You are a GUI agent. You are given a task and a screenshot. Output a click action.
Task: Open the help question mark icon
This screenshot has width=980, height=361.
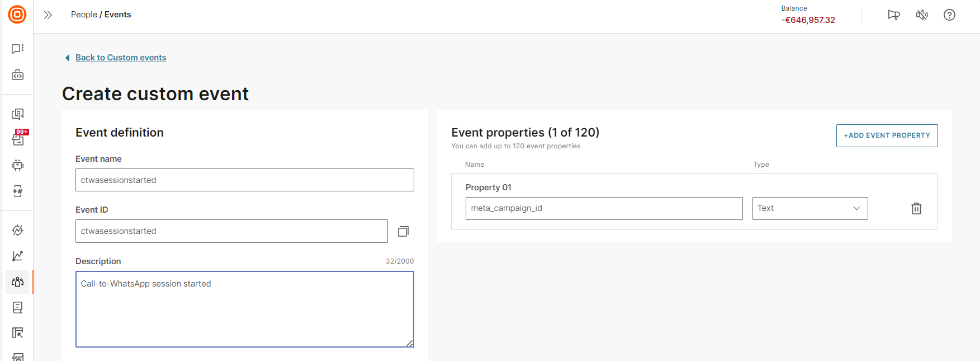[949, 15]
